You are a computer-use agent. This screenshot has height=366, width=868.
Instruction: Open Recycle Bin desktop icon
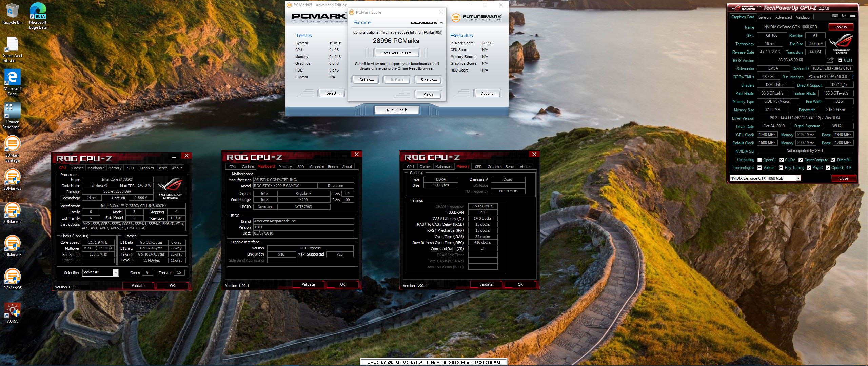pos(12,14)
